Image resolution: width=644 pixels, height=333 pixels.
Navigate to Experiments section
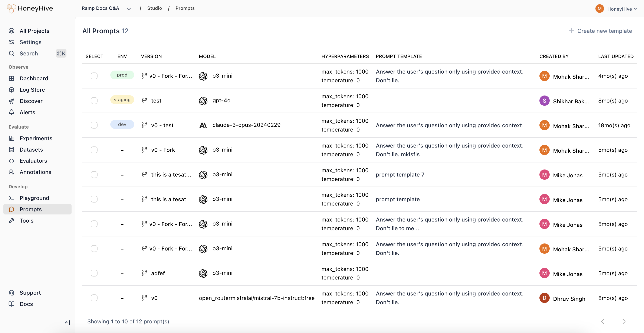36,138
